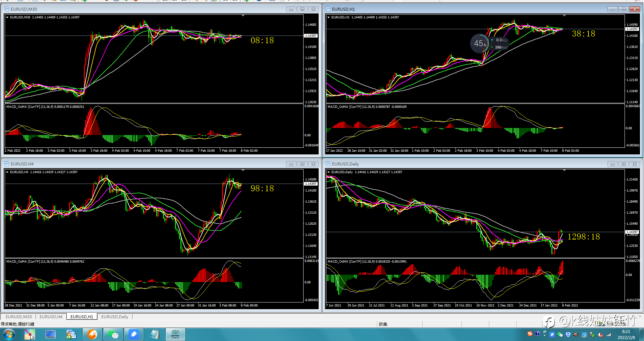This screenshot has height=341, width=644.
Task: Open WeChat from the taskbar
Action: click(113, 334)
